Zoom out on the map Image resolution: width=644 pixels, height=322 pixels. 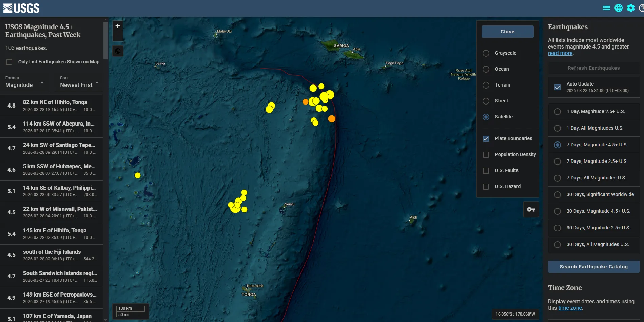point(118,36)
